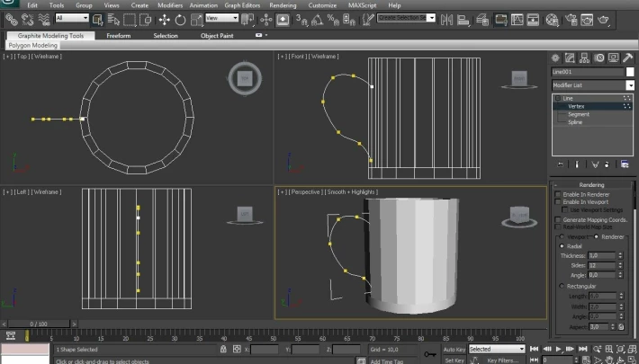Select the Radial radio button
The image size is (639, 364).
tap(562, 246)
